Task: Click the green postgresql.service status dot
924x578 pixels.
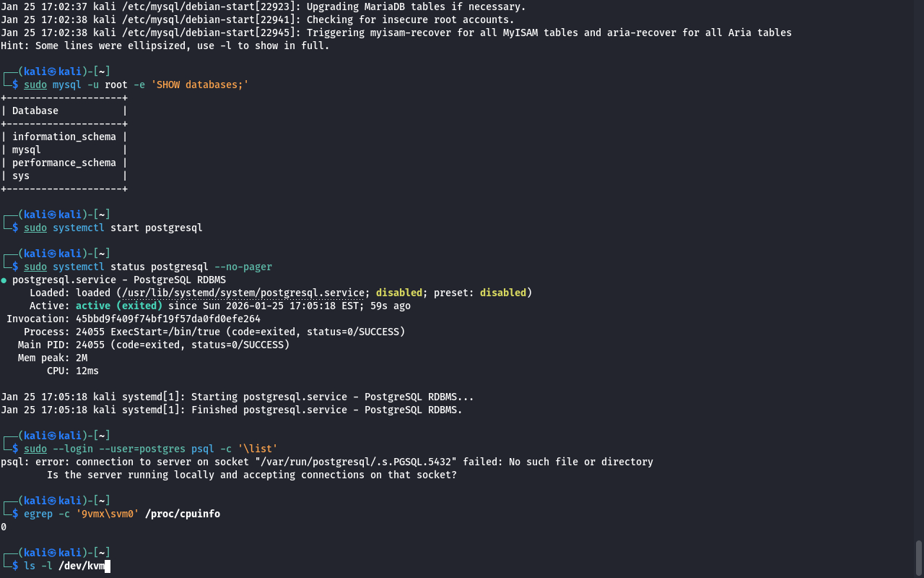Action: (4, 280)
